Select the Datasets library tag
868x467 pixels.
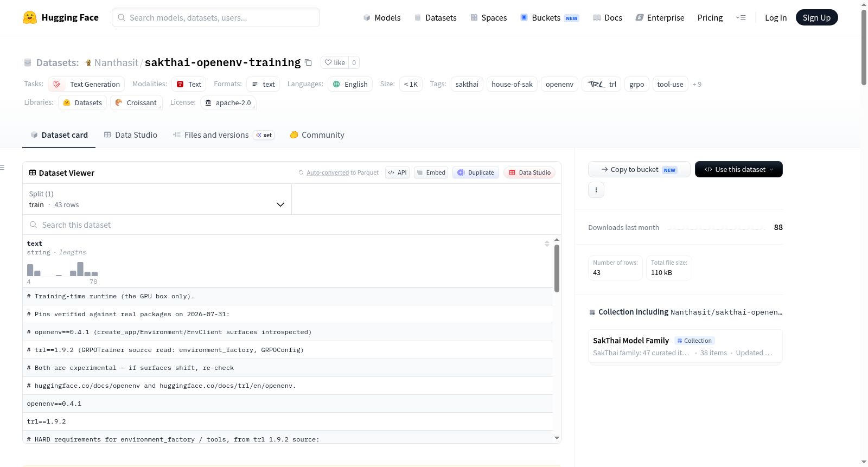[82, 103]
